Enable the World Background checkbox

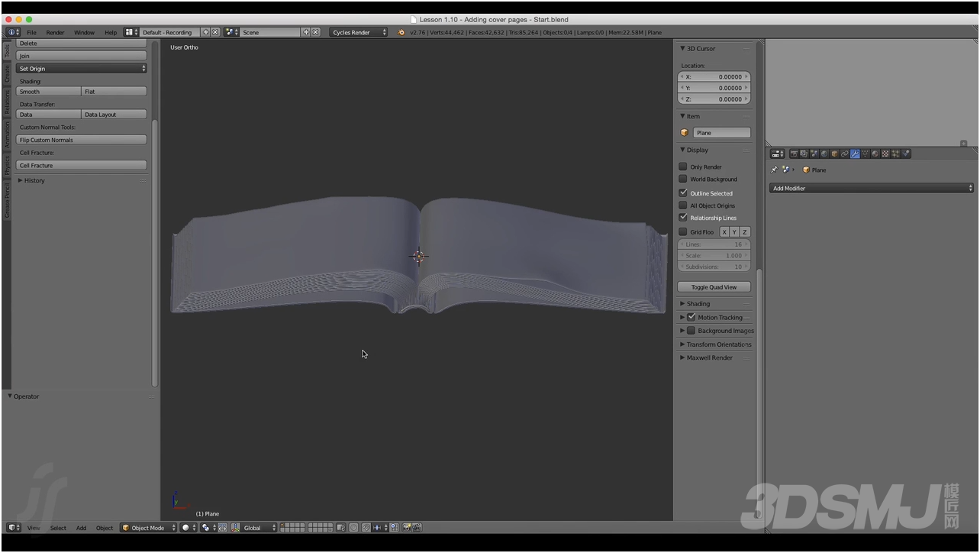pyautogui.click(x=683, y=179)
